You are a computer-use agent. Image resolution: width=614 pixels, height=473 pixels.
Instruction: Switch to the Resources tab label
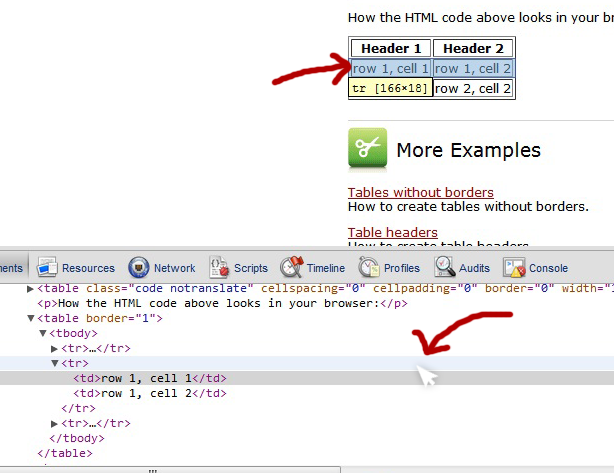[88, 268]
